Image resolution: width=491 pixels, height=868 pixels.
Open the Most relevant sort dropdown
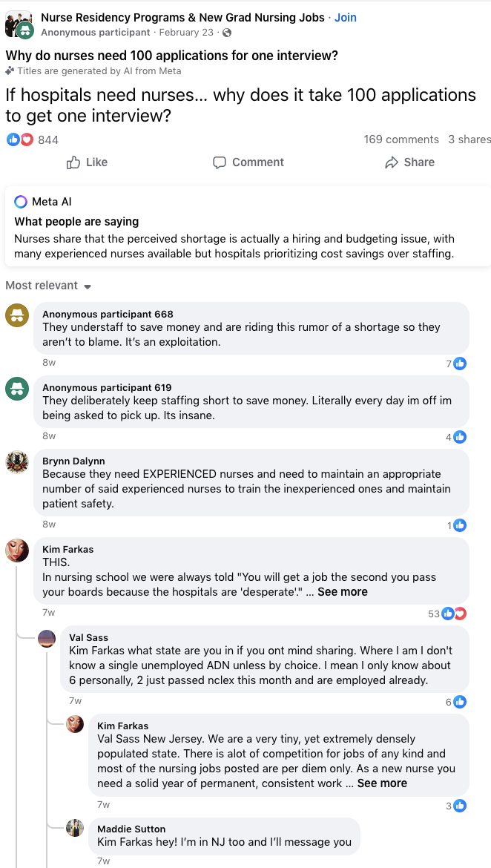49,286
